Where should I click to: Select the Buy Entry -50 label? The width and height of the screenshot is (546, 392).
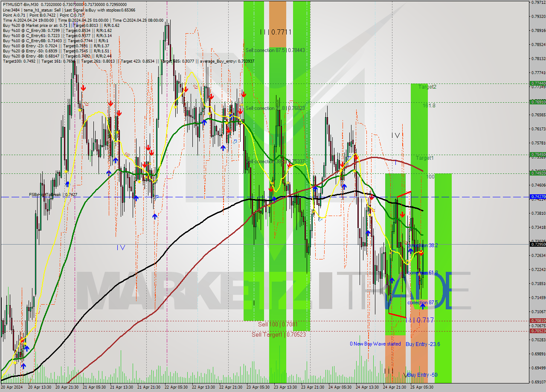[x=422, y=375]
